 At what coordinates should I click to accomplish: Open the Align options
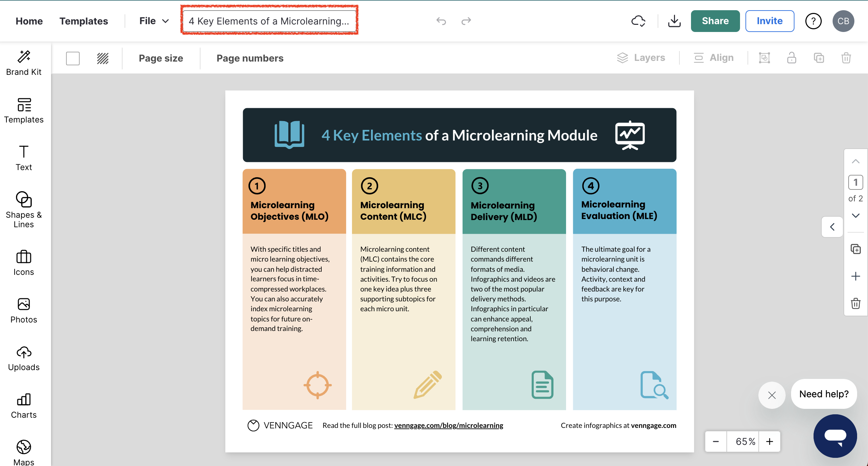714,57
